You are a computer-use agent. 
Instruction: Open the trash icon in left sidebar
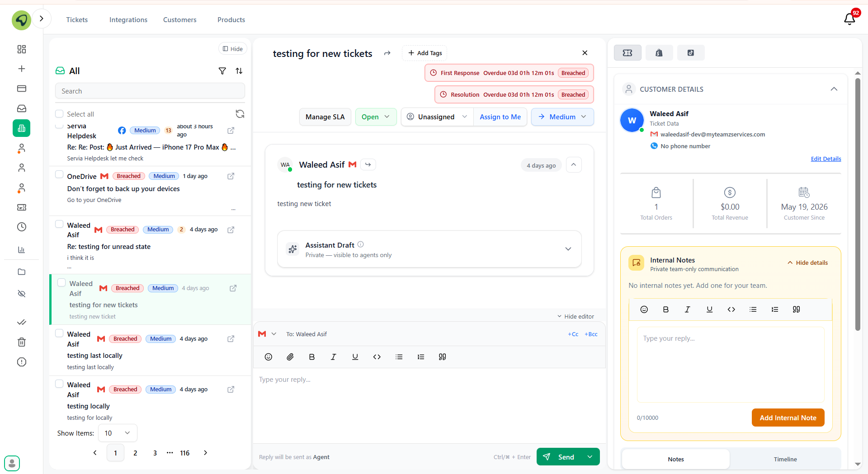[22, 342]
